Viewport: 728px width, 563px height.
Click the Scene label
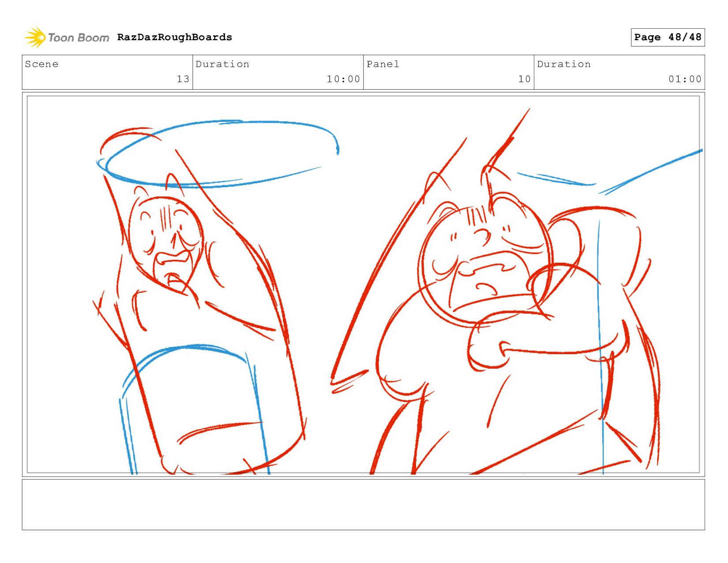click(42, 64)
